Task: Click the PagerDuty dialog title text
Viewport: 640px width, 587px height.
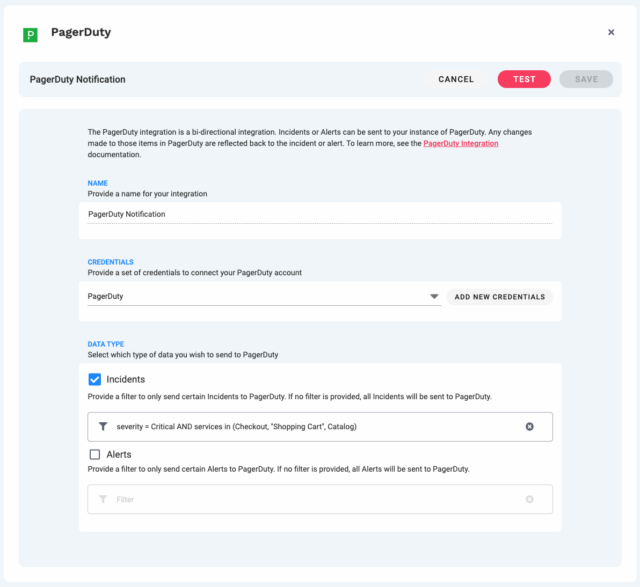Action: [x=81, y=32]
